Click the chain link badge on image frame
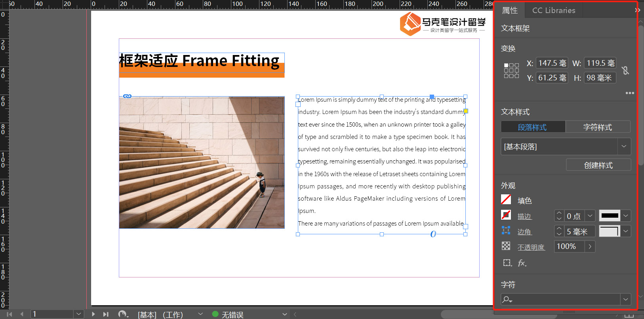The image size is (644, 319). click(x=127, y=96)
